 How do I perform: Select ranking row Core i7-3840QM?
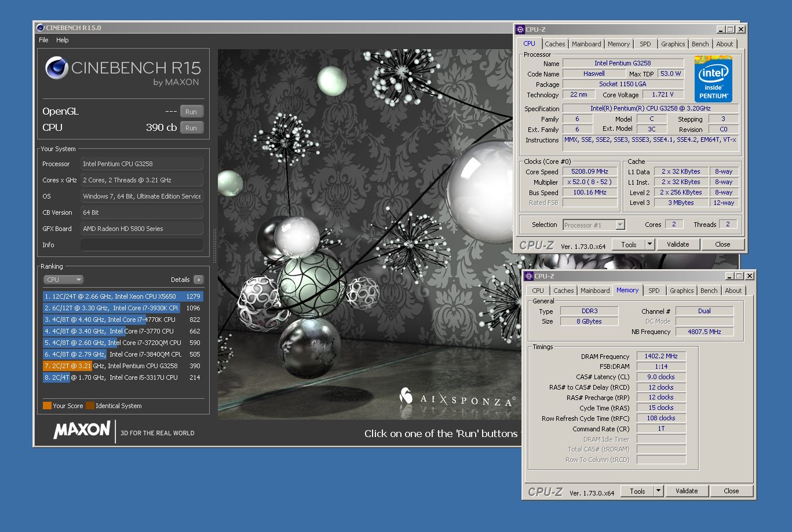point(123,354)
